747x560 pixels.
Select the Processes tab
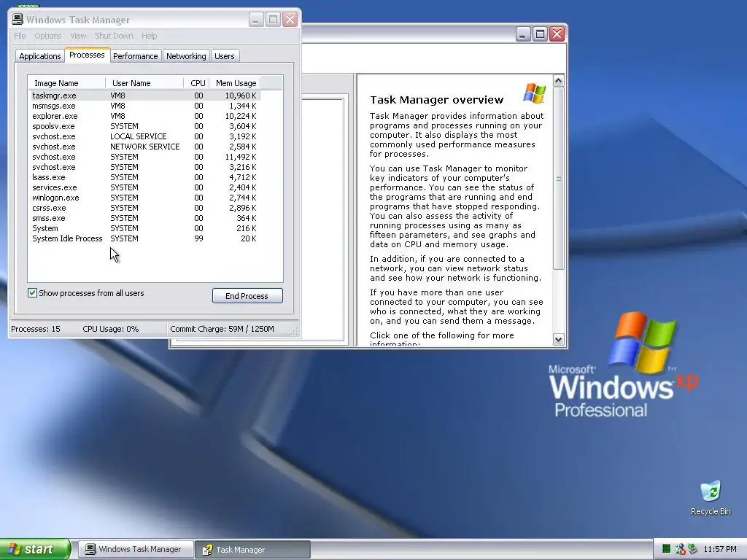coord(88,55)
